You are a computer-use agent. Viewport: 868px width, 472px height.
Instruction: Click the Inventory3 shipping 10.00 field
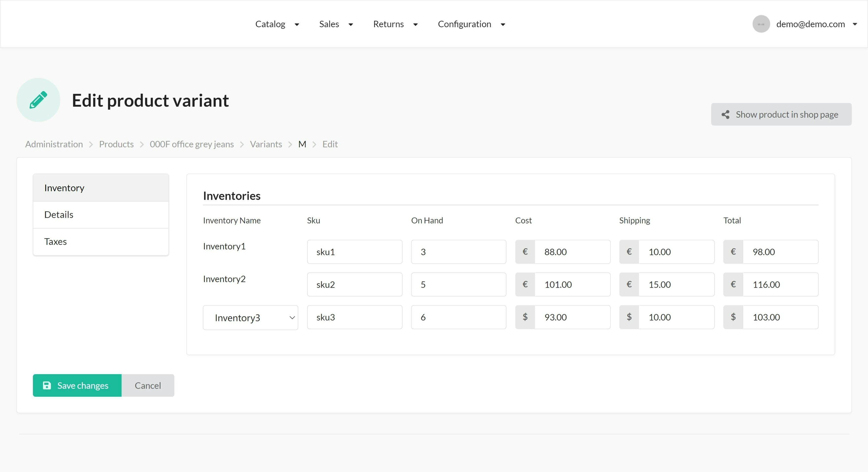(677, 317)
